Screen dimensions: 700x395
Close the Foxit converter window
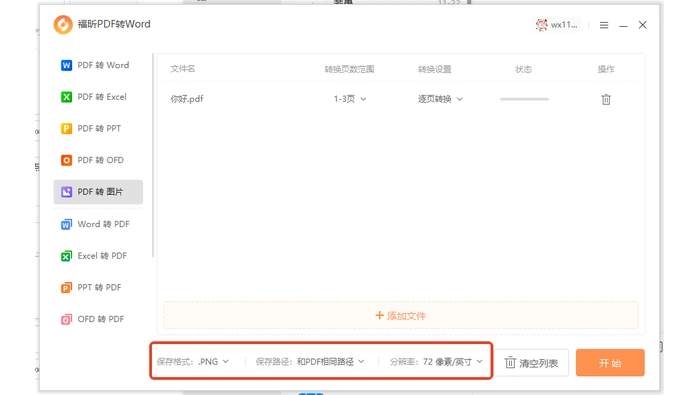(x=642, y=25)
